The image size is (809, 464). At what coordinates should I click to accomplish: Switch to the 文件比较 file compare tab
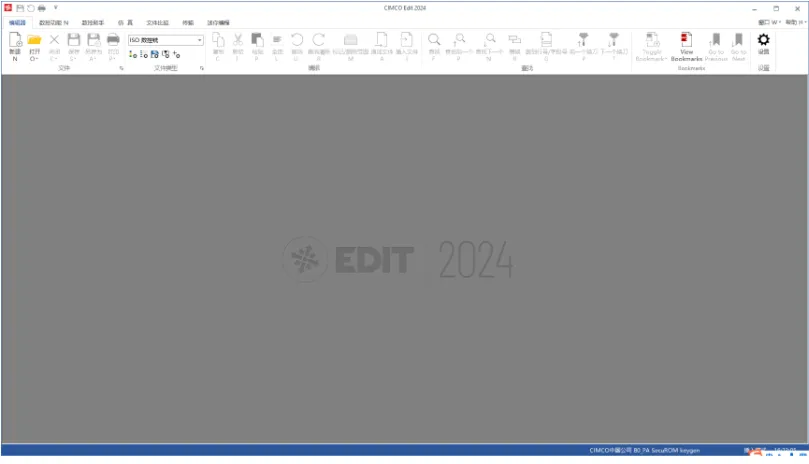(157, 23)
